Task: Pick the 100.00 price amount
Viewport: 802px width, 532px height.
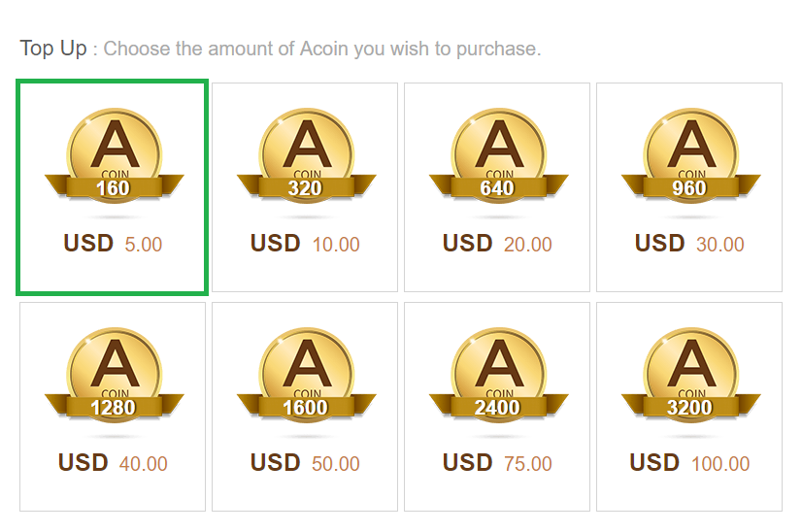Action: point(720,464)
